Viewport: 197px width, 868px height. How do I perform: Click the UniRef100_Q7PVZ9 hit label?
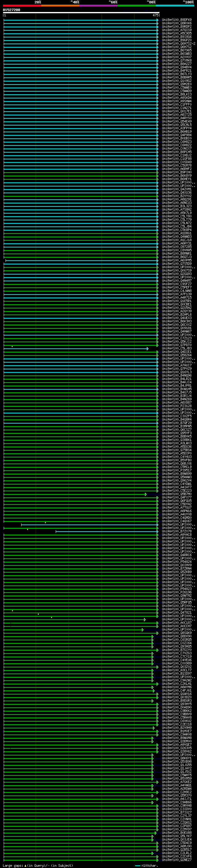pos(177,369)
